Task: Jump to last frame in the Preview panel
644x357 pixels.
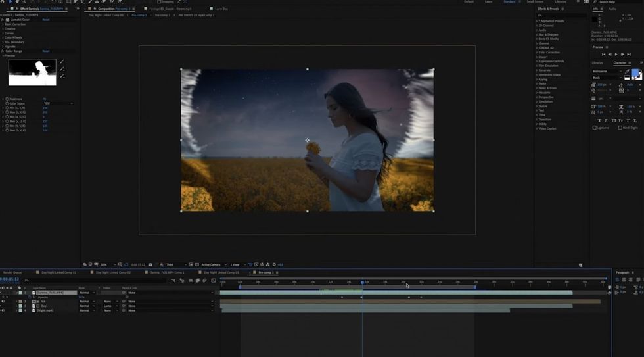Action: [x=629, y=54]
